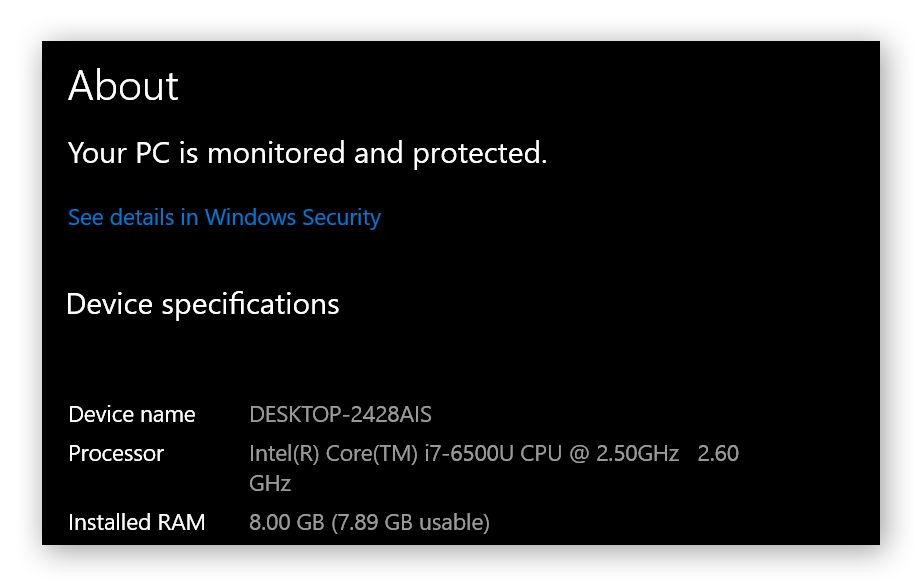This screenshot has height=585, width=922.
Task: Click the Installed RAM label
Action: point(136,521)
